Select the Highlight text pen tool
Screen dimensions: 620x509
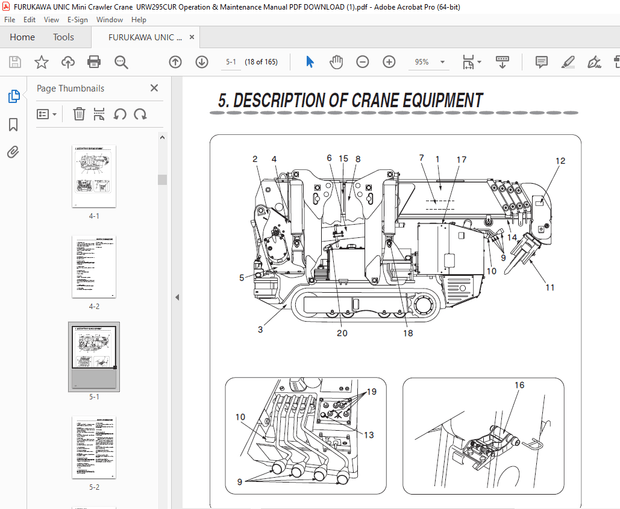pyautogui.click(x=568, y=62)
